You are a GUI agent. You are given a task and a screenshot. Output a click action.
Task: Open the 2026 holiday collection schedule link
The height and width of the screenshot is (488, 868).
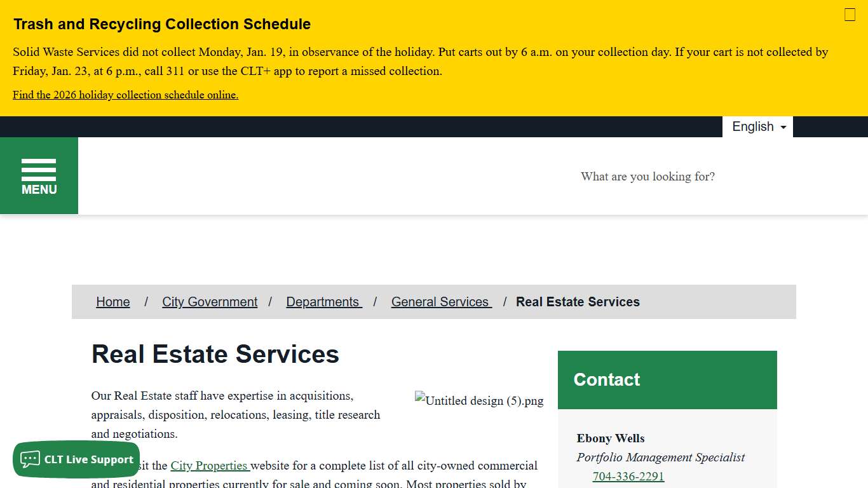125,95
